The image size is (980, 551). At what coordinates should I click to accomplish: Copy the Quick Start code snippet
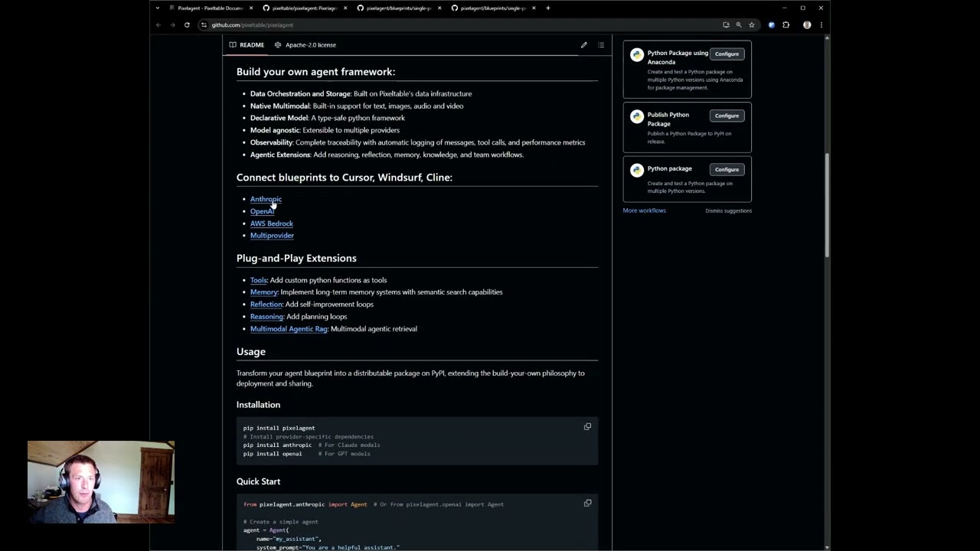point(587,503)
